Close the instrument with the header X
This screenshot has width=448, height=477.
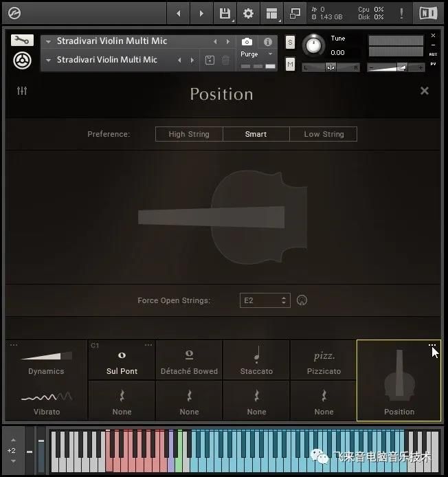pos(433,36)
